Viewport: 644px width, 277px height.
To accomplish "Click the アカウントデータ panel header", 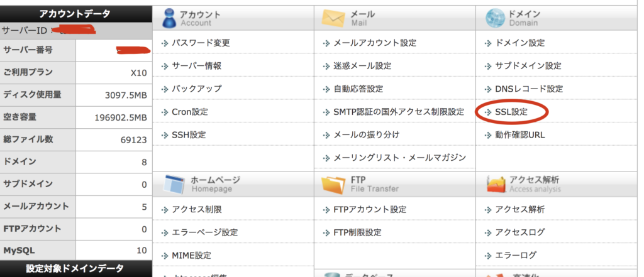I will pos(75,14).
